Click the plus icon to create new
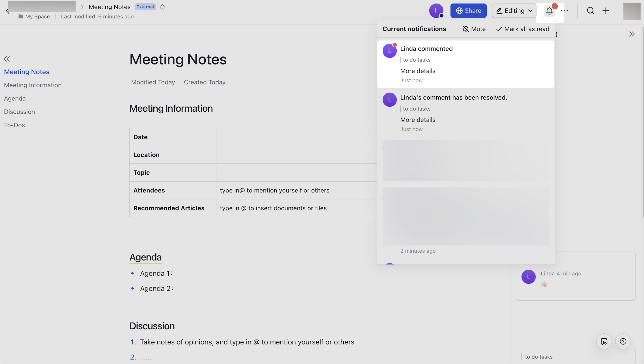 point(606,11)
